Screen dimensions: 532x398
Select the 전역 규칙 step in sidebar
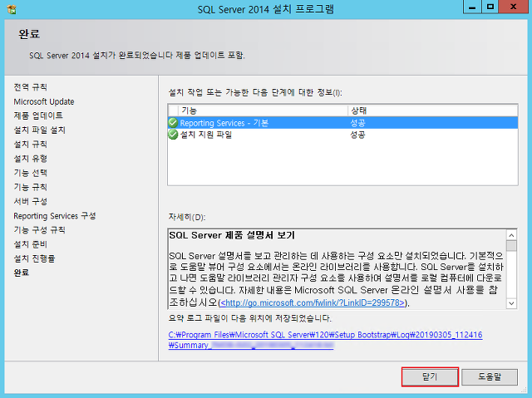click(x=30, y=87)
